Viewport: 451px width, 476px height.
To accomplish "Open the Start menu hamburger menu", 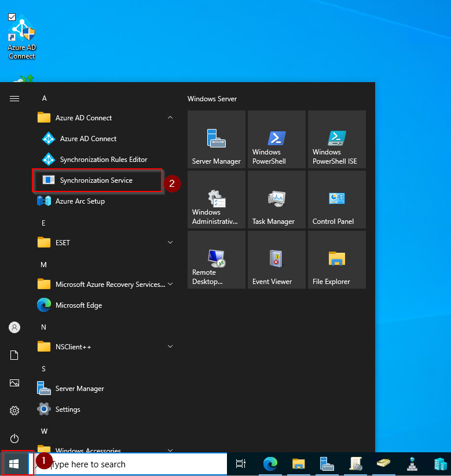I will pos(14,98).
